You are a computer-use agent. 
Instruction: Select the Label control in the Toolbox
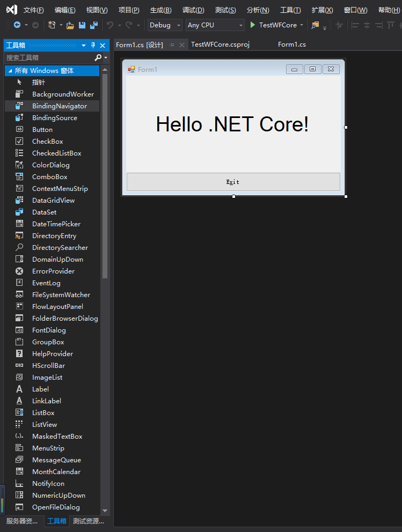(40, 389)
